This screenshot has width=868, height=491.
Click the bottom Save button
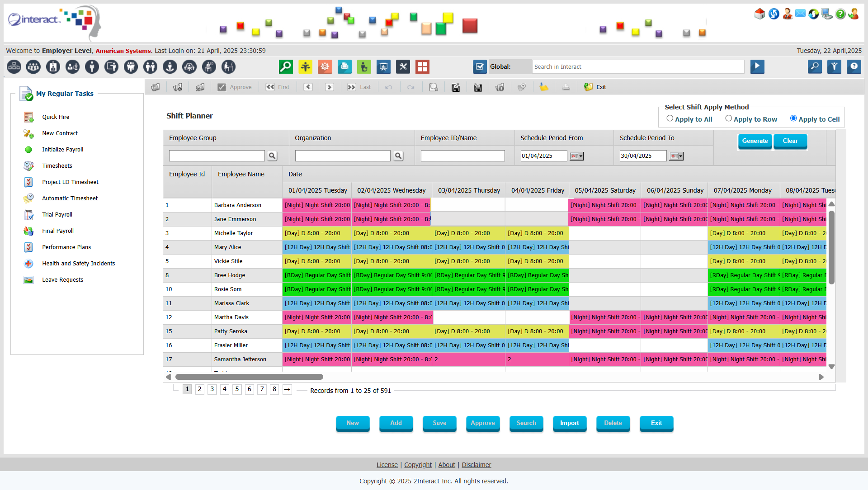[x=439, y=423]
